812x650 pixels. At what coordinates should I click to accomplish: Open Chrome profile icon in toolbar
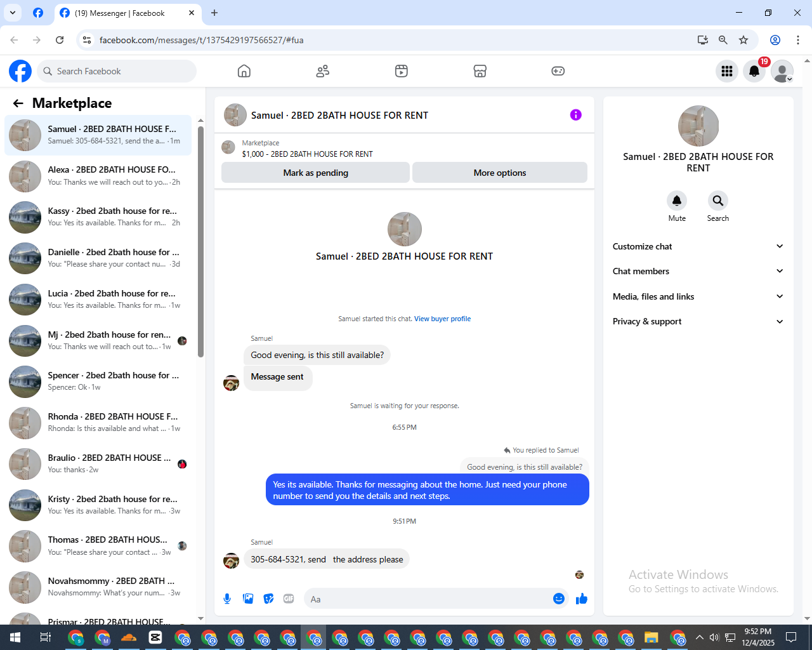(775, 40)
